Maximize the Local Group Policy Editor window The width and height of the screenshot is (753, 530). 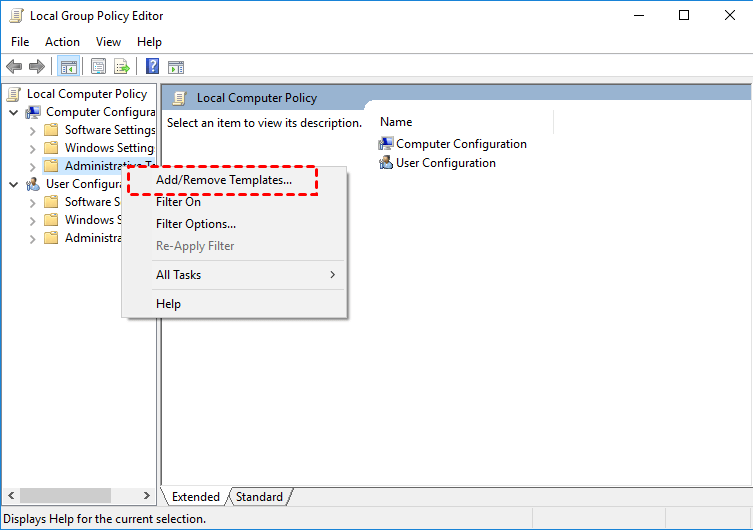pyautogui.click(x=684, y=15)
